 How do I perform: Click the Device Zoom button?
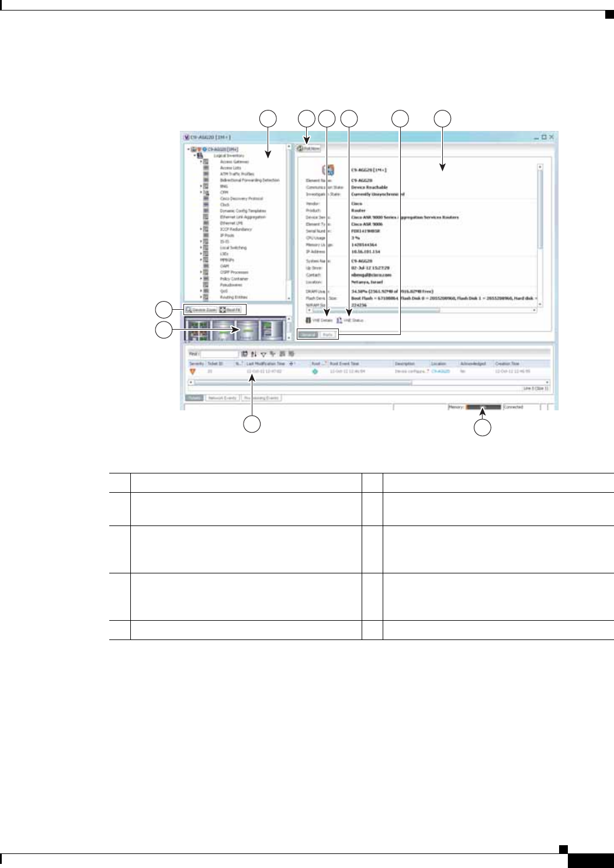201,310
